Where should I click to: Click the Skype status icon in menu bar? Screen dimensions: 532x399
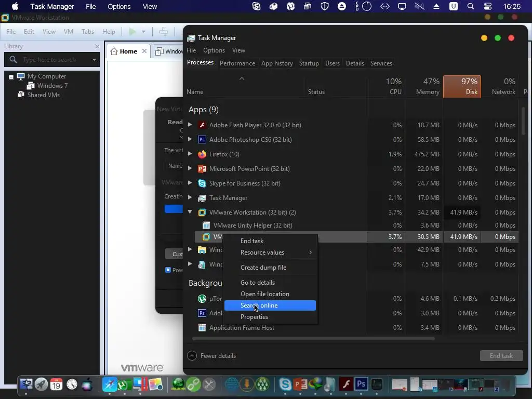coord(257,6)
